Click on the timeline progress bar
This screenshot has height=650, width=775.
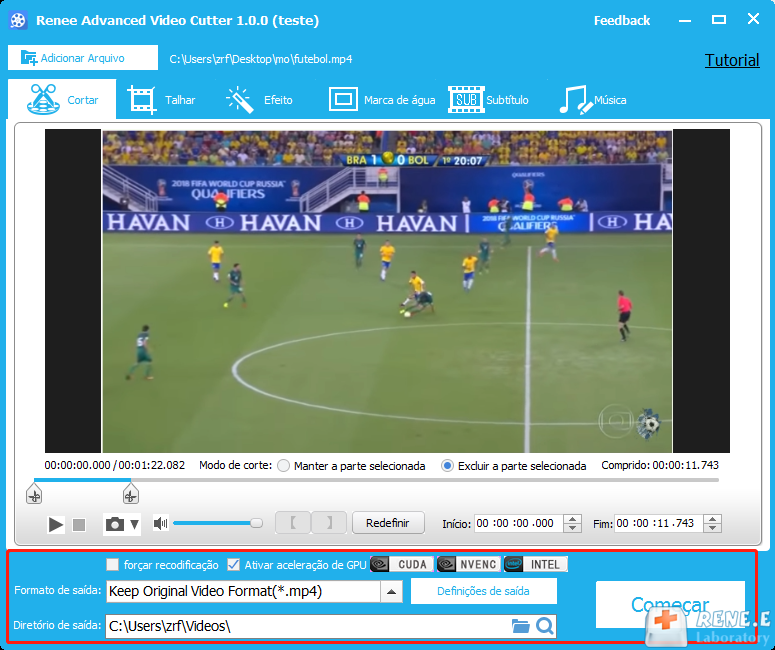click(x=376, y=479)
